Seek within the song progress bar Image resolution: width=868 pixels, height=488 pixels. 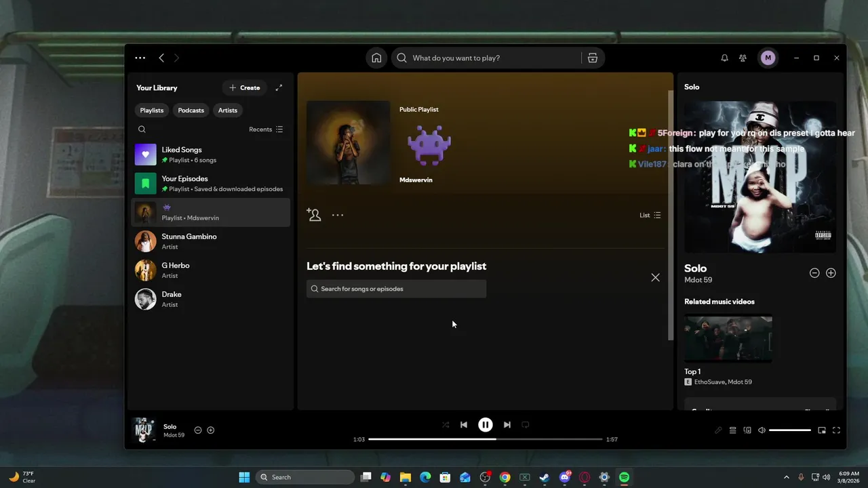[x=486, y=439]
